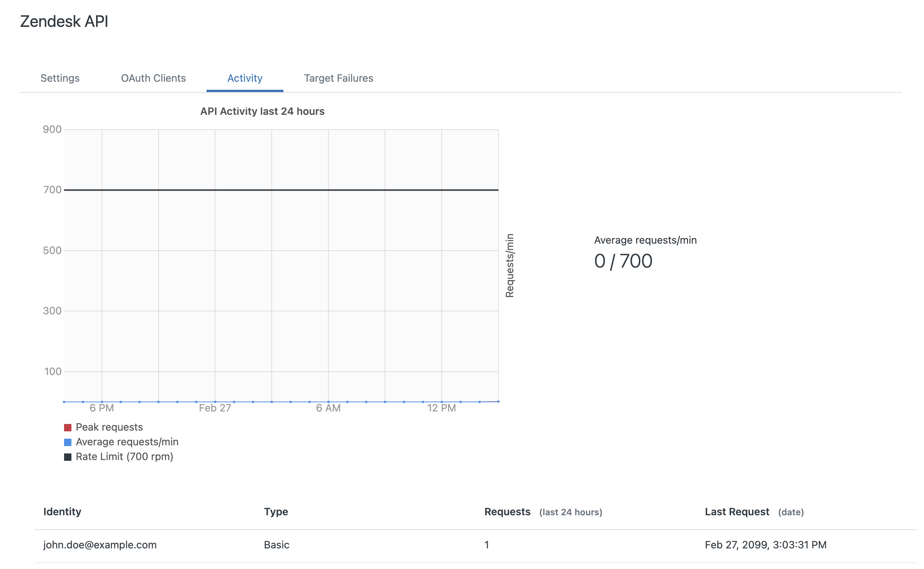
Task: Click the average requests display 0/700
Action: tap(623, 261)
